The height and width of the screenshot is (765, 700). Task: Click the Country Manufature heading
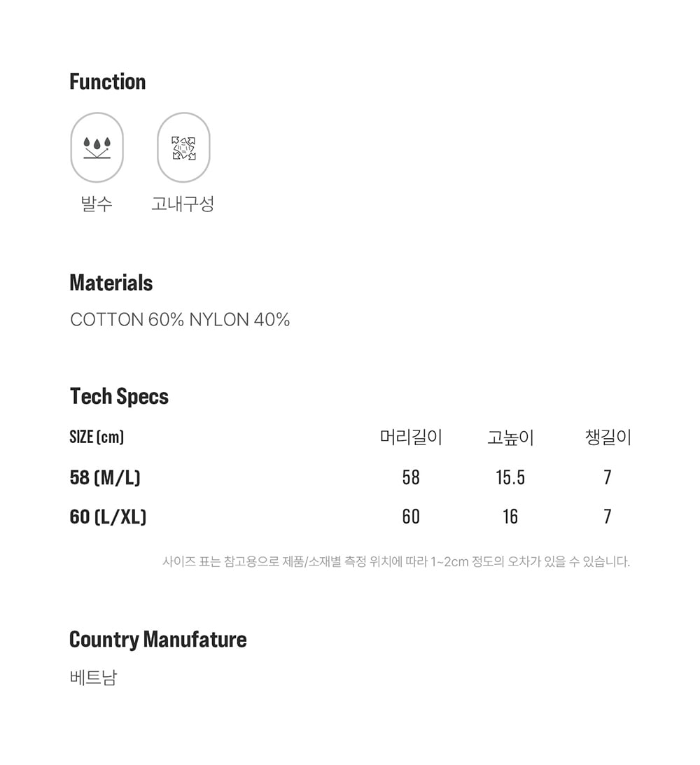click(x=158, y=640)
